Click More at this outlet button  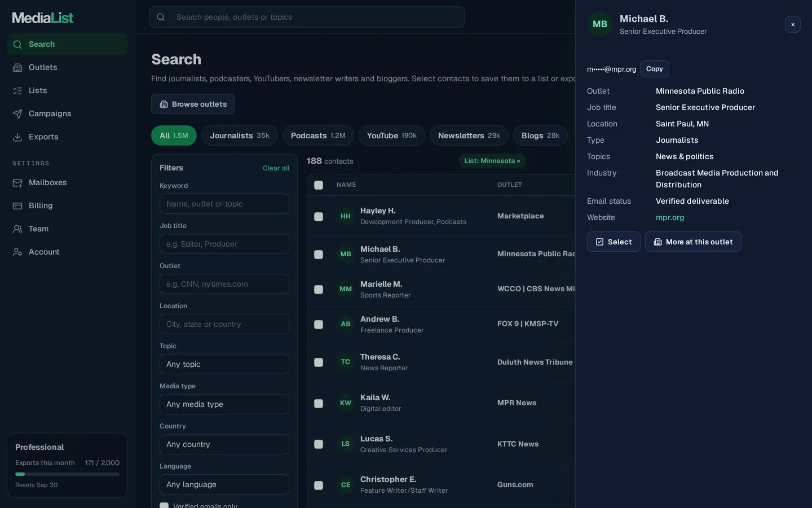[693, 242]
